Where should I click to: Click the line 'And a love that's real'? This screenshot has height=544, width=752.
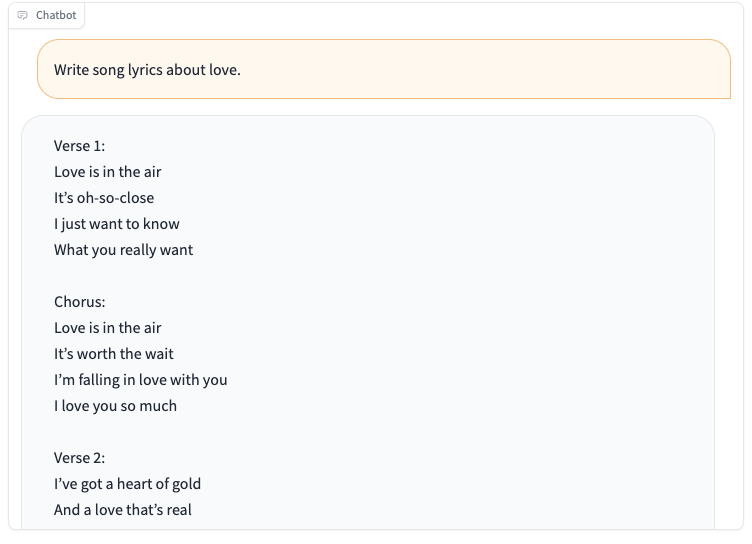123,509
